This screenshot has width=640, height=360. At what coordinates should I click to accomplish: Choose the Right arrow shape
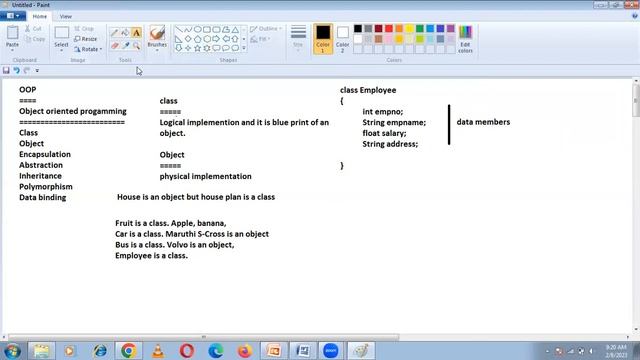tap(216, 39)
